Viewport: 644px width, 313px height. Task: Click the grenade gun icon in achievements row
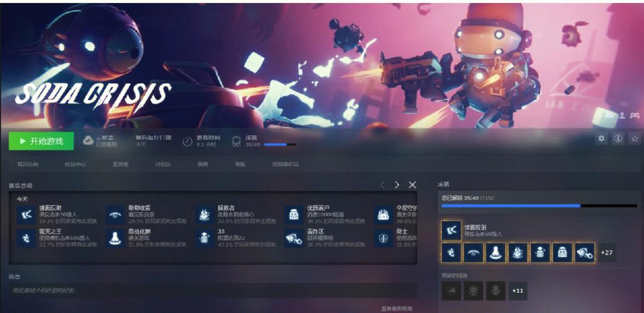[585, 253]
